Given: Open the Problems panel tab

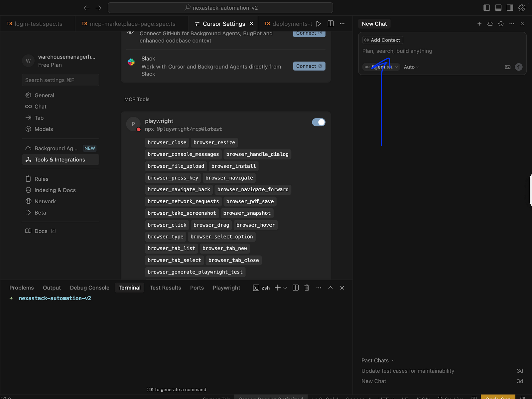Looking at the screenshot, I should click(22, 288).
